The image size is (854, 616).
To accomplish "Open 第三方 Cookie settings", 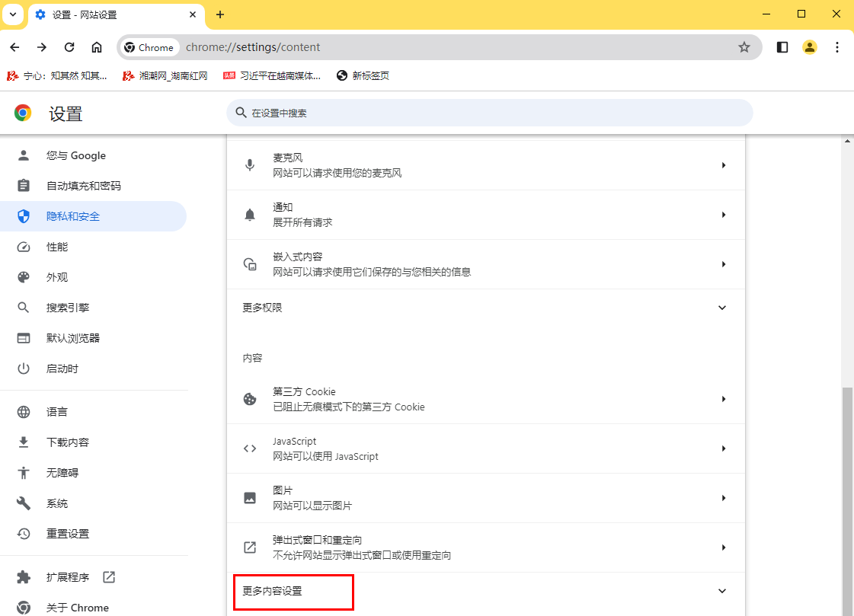I will pos(486,400).
